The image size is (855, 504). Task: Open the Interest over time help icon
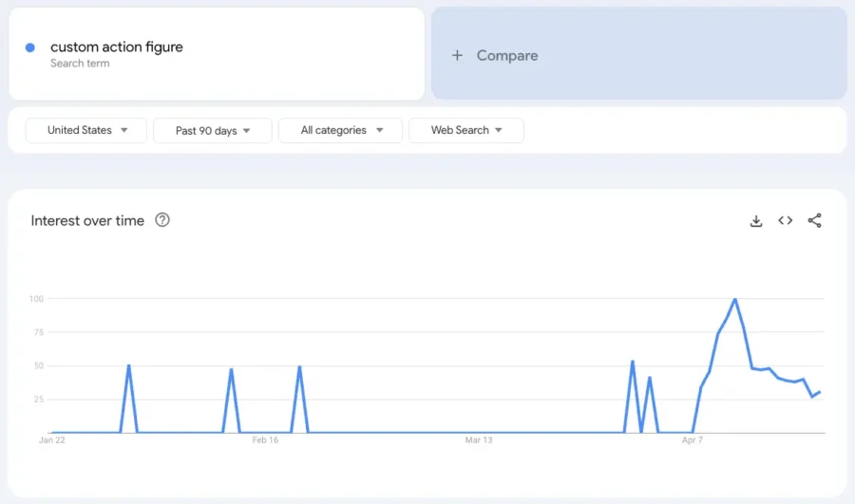162,219
